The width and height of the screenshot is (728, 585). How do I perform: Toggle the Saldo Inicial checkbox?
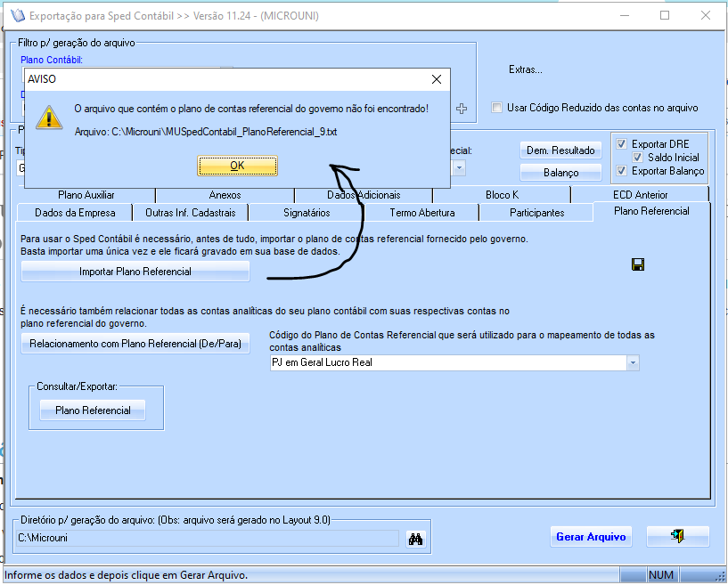click(x=637, y=158)
